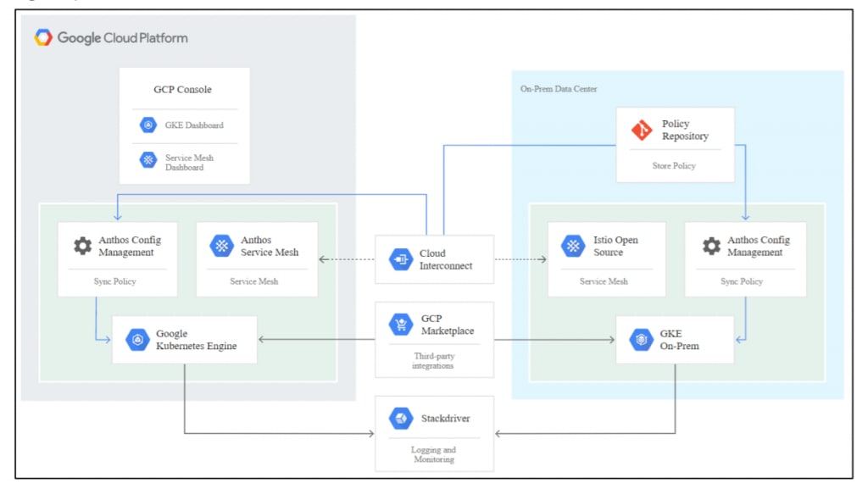
Task: Select the Anthos Service Mesh icon
Action: point(222,247)
